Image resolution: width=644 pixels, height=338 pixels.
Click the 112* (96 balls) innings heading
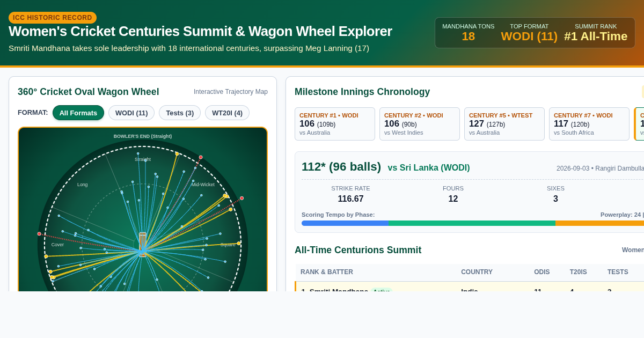tap(341, 167)
